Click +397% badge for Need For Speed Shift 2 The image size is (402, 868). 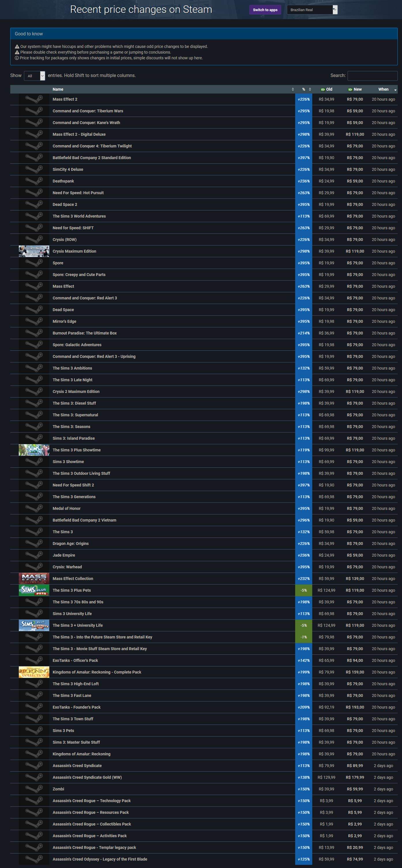click(x=304, y=485)
